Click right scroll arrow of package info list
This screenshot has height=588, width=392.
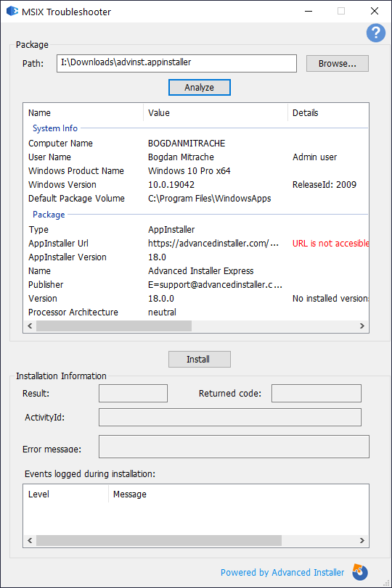point(362,326)
